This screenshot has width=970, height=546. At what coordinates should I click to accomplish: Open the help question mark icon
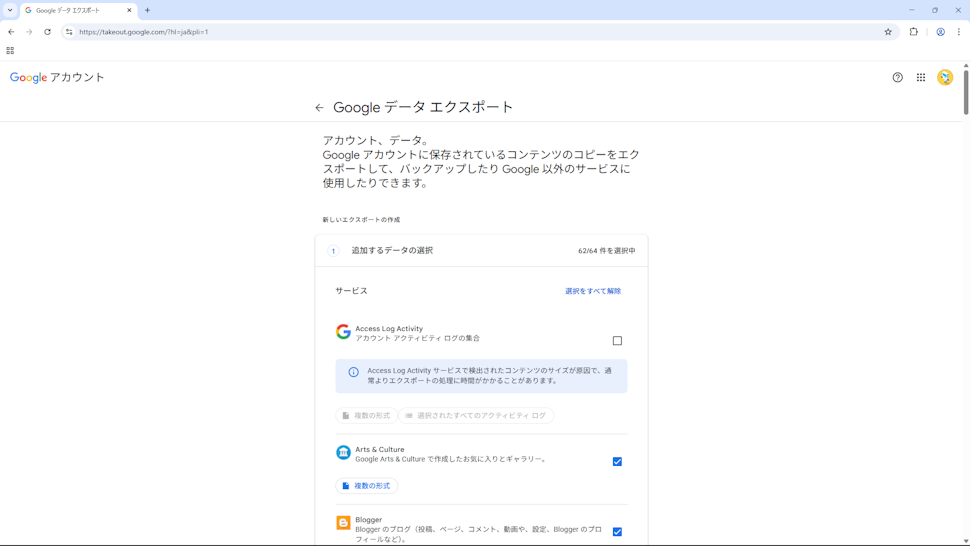pos(898,77)
